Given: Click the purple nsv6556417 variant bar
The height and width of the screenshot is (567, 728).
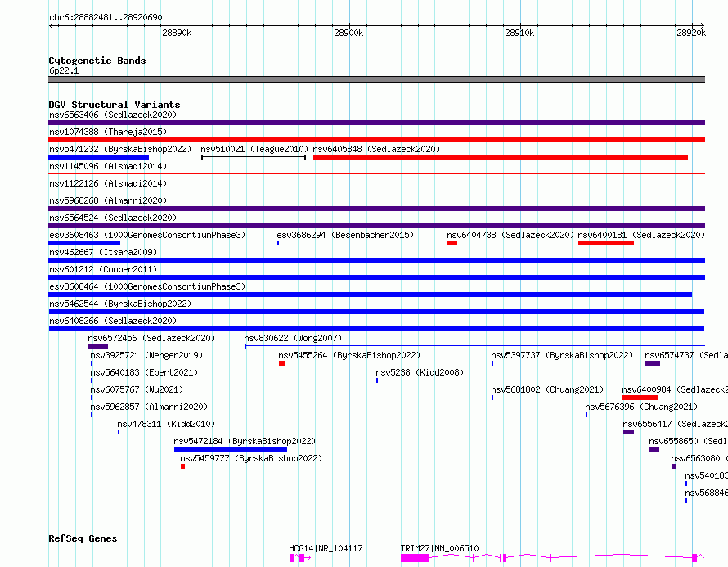Looking at the screenshot, I should (629, 432).
